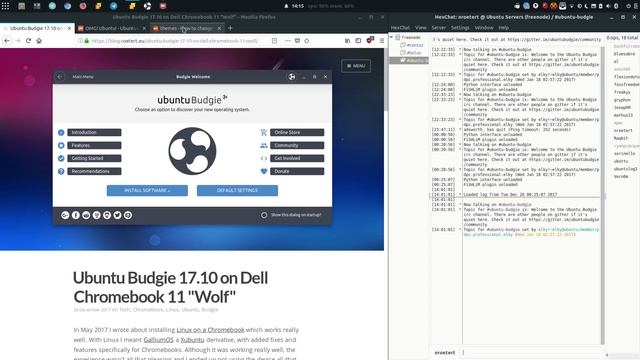Select user nroetert in HexChat user list
Screen dimensions: 640x360
point(623,131)
